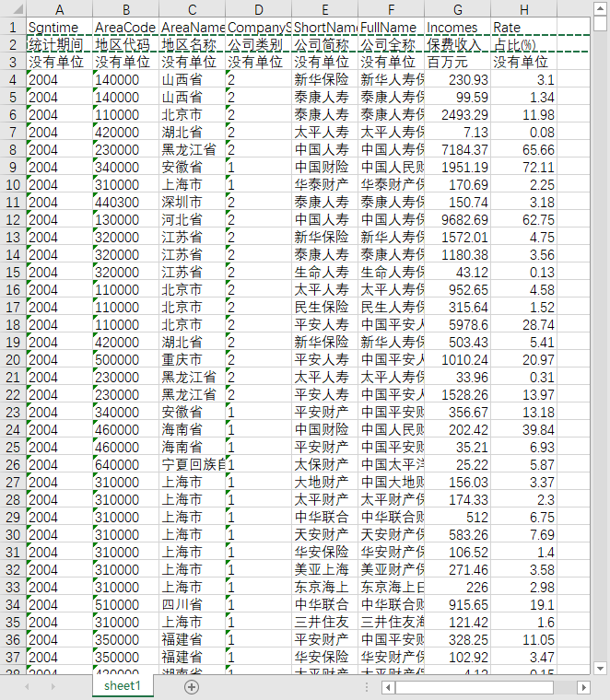This screenshot has width=610, height=700.
Task: Select income value 102.92
Action: [457, 657]
